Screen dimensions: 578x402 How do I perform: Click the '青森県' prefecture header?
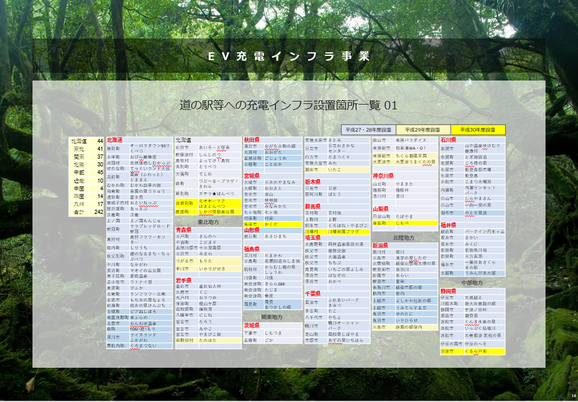(x=183, y=230)
